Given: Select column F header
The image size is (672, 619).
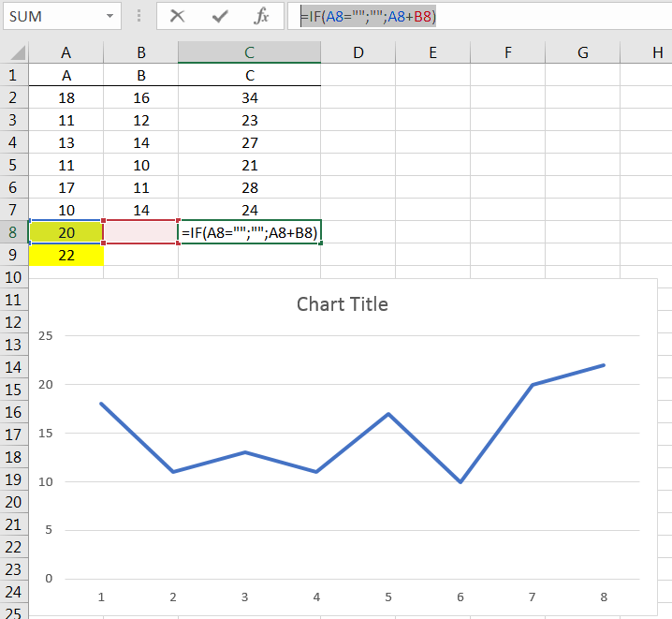Looking at the screenshot, I should [508, 52].
